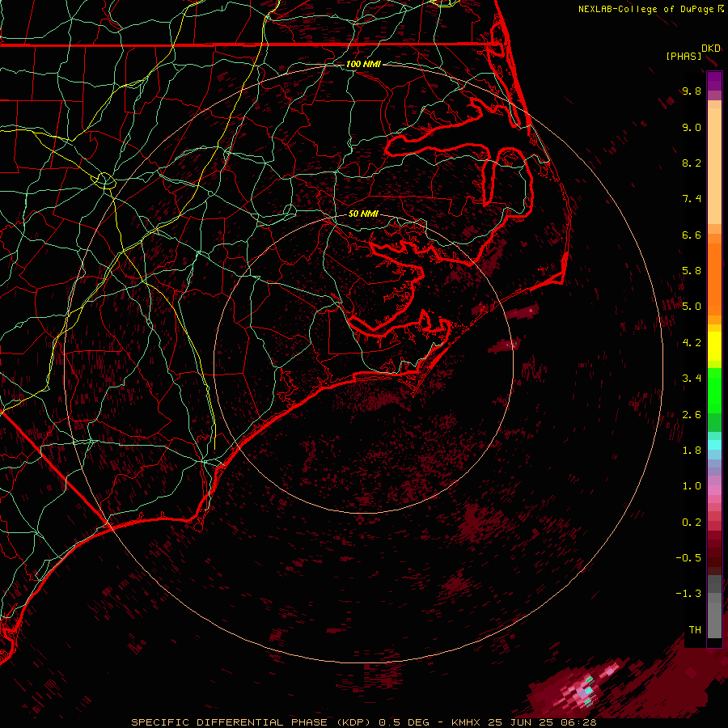Screen dimensions: 728x728
Task: Click the 9.8 value on the color scale
Action: click(692, 91)
